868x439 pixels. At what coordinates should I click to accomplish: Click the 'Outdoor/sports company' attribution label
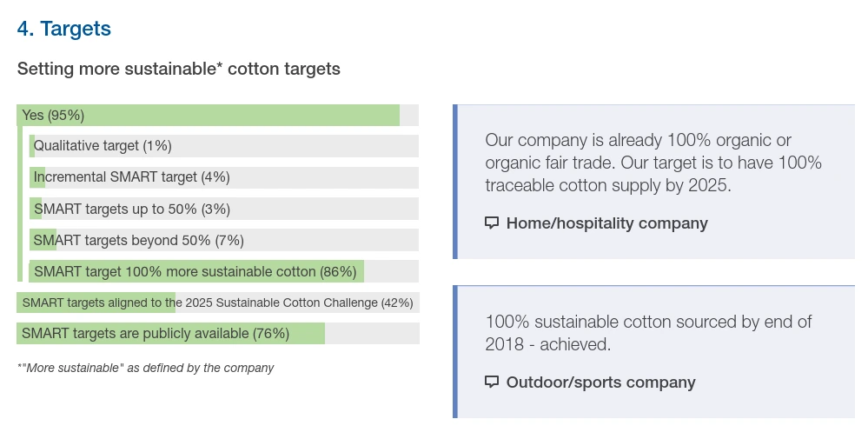point(600,382)
